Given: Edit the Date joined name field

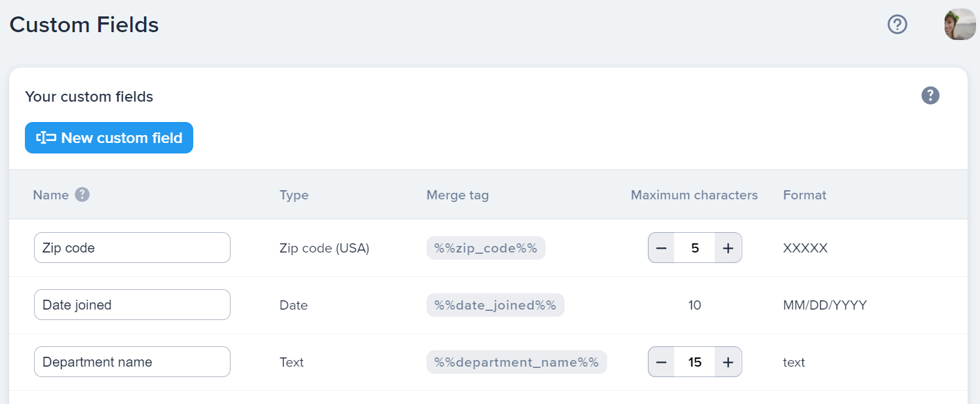Looking at the screenshot, I should click(132, 305).
